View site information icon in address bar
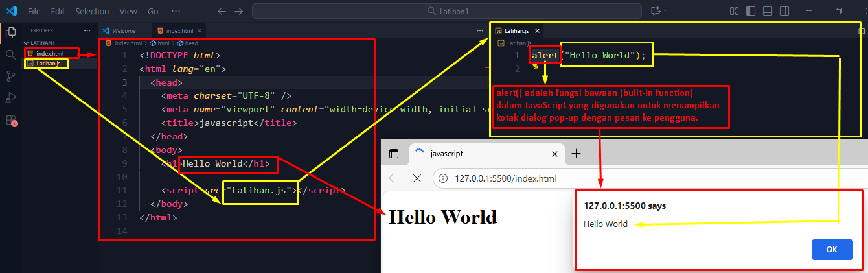This screenshot has height=273, width=868. click(444, 178)
